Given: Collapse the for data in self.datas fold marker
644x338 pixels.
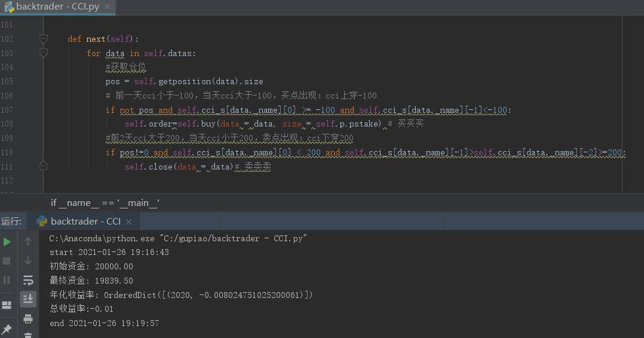Looking at the screenshot, I should tap(43, 53).
